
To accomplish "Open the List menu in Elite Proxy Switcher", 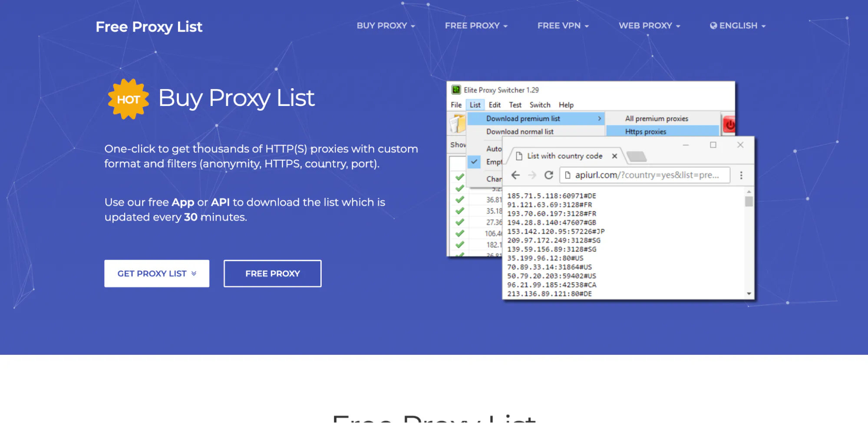I will [x=475, y=105].
